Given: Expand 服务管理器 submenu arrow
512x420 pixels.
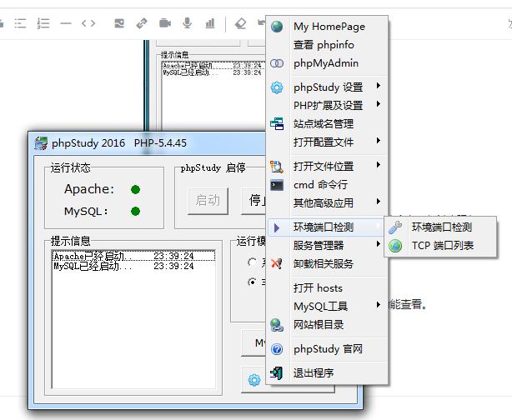Looking at the screenshot, I should pos(378,244).
